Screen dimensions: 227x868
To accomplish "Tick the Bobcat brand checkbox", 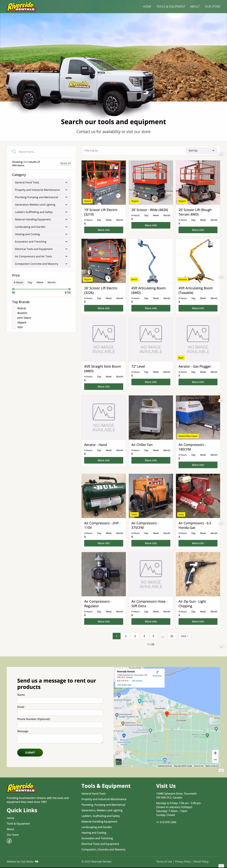I will (x=14, y=308).
